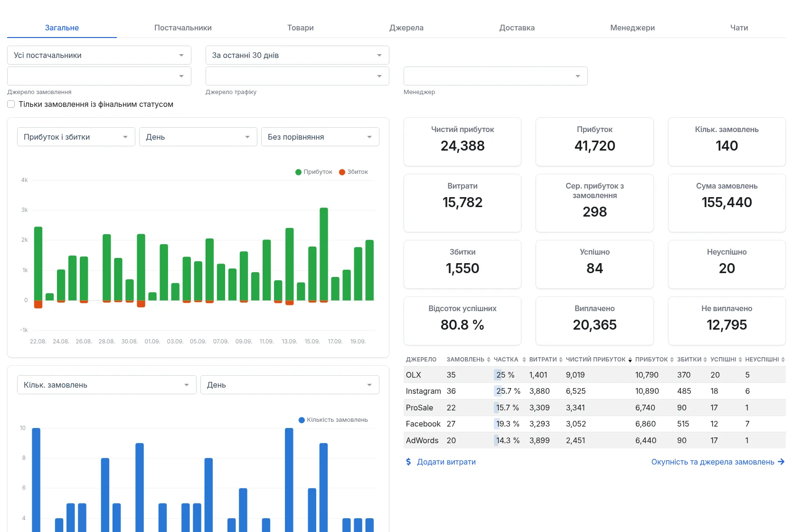Screen dimensions: 793x532
Task: Sort table by Успішні column arrows
Action: tap(740, 360)
